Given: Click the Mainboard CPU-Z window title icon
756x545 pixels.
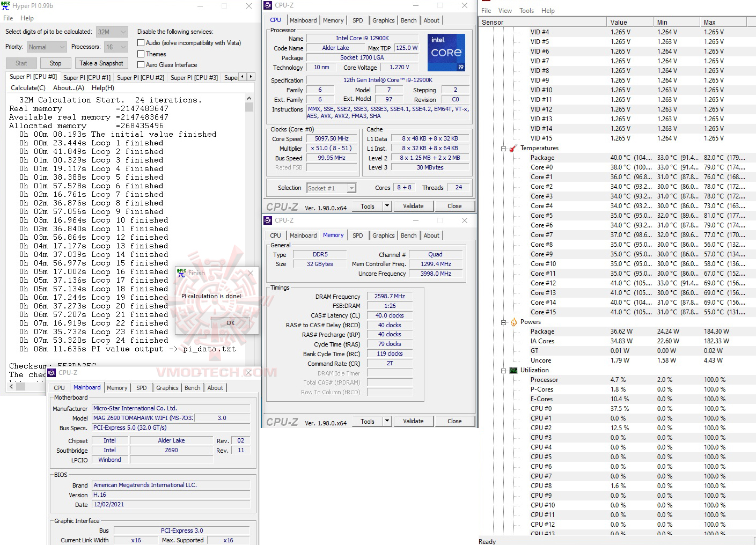Looking at the screenshot, I should tap(52, 373).
